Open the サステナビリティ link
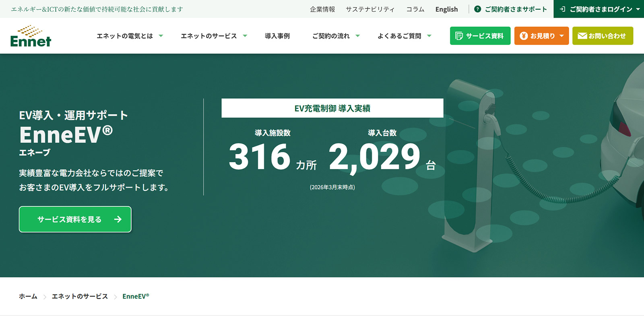 [x=370, y=9]
